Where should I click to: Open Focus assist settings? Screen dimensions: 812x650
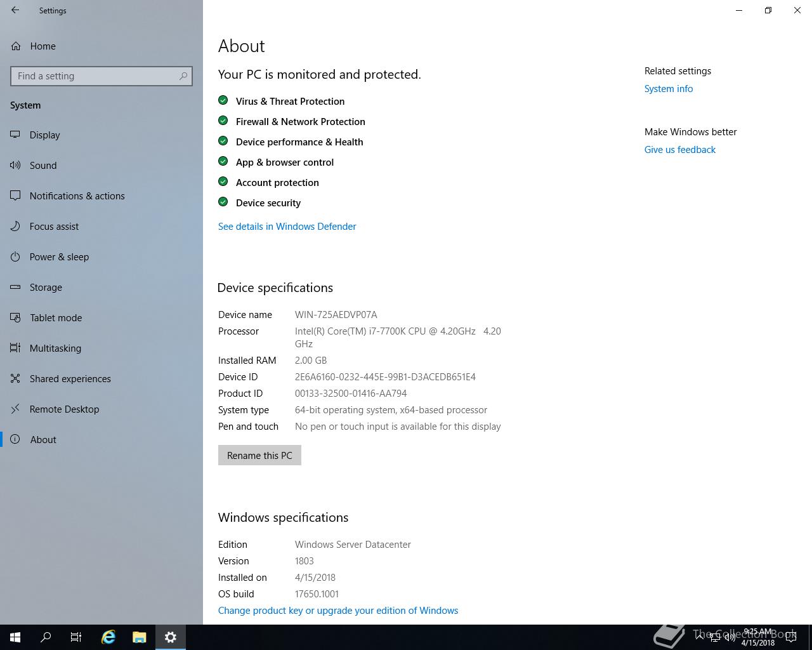pyautogui.click(x=101, y=226)
